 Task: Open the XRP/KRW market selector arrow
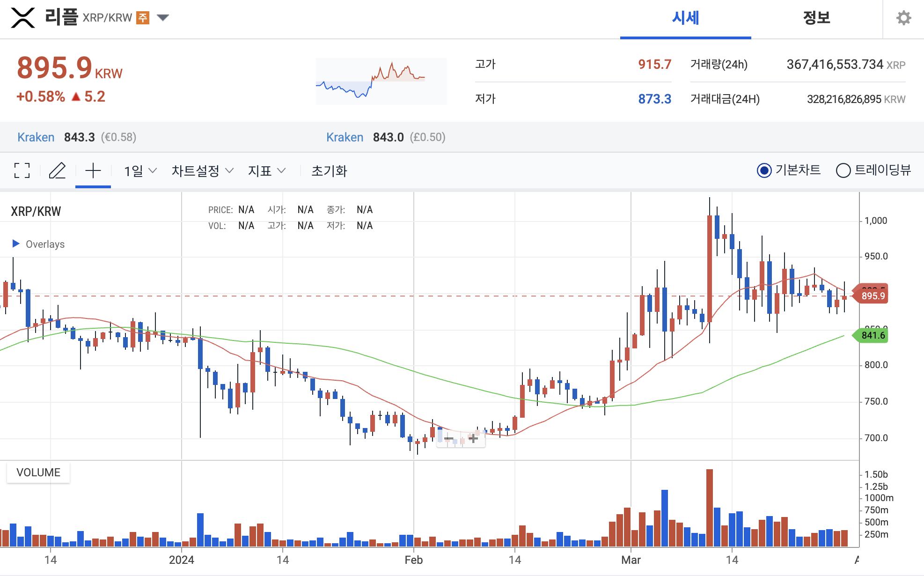tap(162, 18)
